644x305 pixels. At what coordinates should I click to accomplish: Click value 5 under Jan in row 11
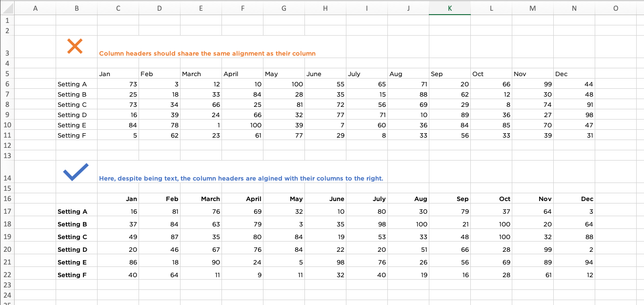tap(135, 136)
